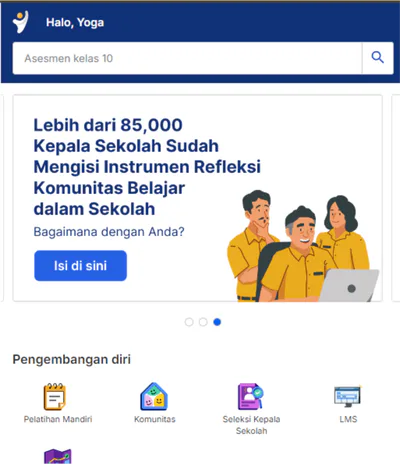Open the Komunitas house icon

tap(154, 396)
